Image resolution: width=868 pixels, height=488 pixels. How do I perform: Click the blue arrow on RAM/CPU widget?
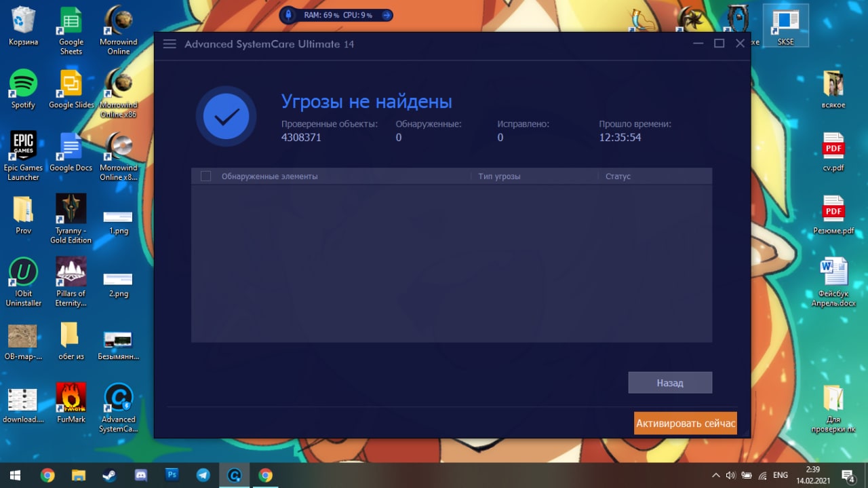(x=386, y=15)
